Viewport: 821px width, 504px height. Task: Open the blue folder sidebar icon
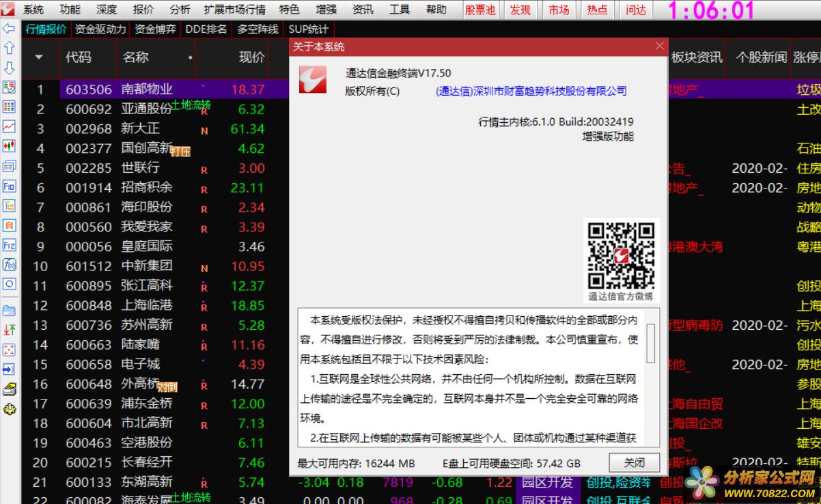point(9,310)
